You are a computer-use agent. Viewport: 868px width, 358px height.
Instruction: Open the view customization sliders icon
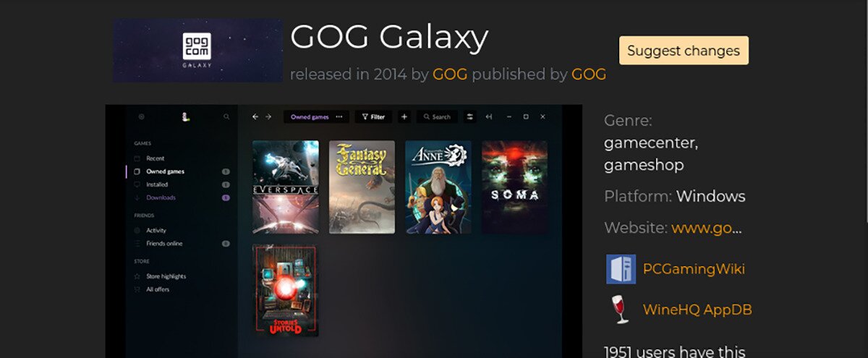coord(471,116)
